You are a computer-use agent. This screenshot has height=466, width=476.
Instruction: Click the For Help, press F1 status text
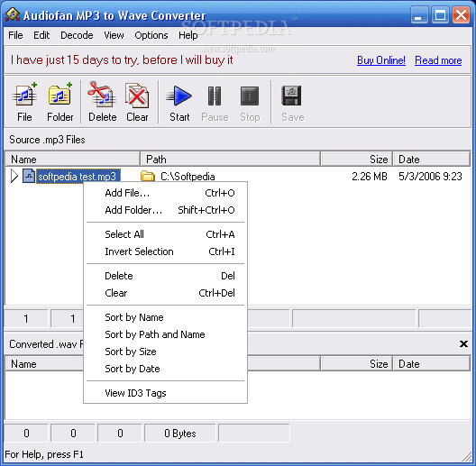tap(44, 454)
